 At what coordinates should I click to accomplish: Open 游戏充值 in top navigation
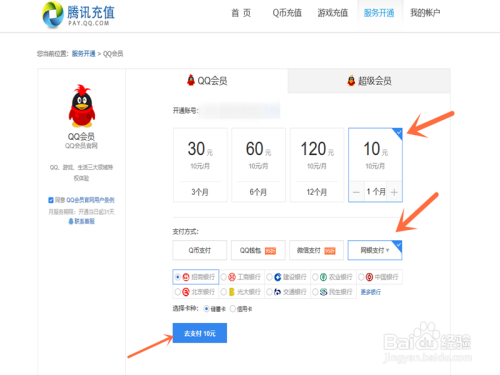point(333,13)
